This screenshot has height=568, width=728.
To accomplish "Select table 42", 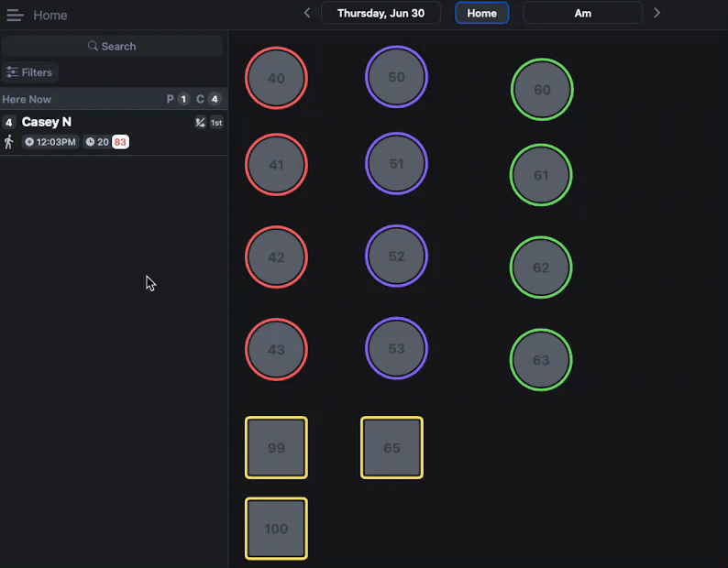I will [276, 257].
